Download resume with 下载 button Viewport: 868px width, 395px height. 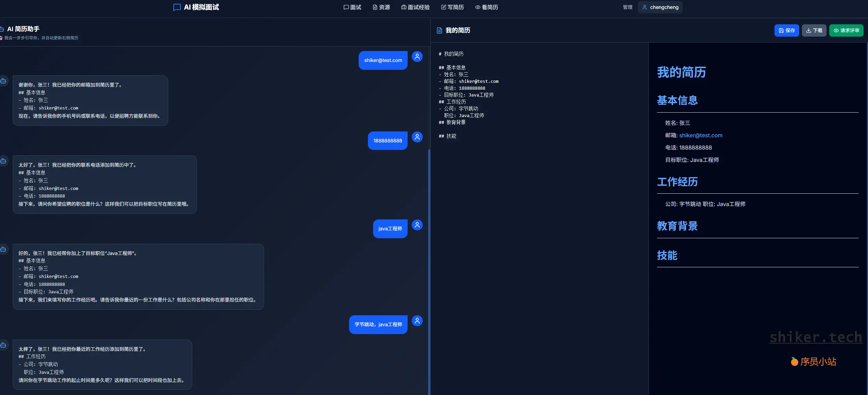(x=814, y=30)
